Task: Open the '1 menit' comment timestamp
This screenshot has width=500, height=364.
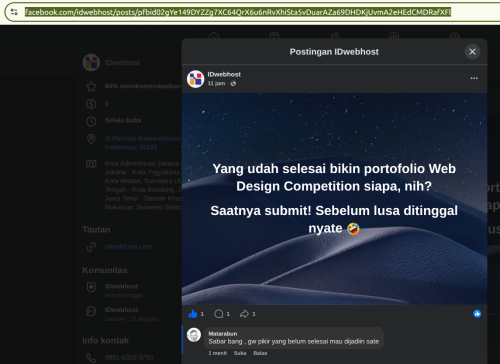Action: point(217,353)
